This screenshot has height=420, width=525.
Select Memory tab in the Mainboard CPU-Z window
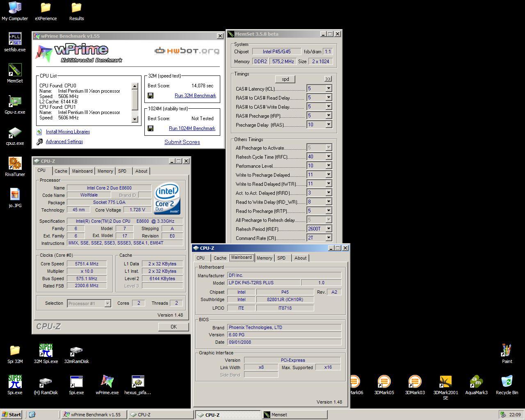click(264, 258)
